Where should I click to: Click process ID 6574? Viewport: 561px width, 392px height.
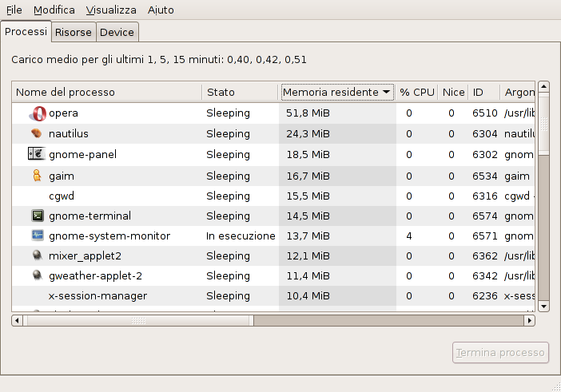(x=485, y=216)
